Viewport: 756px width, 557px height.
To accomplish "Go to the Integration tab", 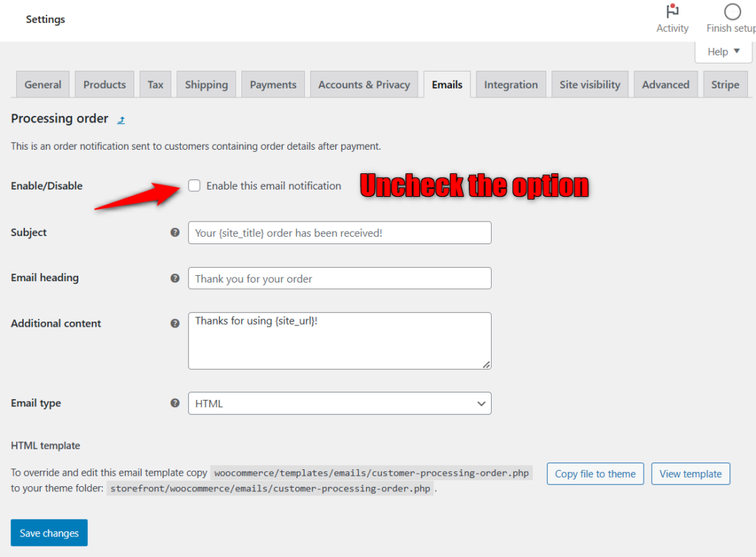I will coord(510,84).
